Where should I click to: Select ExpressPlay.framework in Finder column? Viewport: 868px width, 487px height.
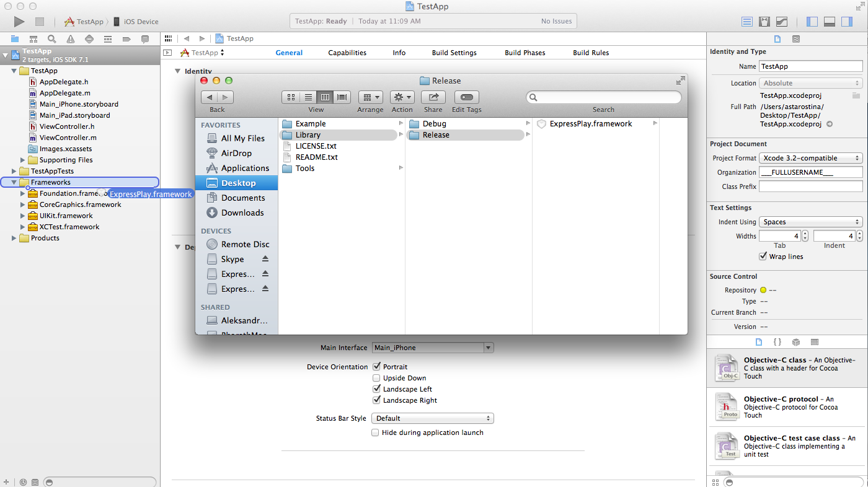(590, 124)
